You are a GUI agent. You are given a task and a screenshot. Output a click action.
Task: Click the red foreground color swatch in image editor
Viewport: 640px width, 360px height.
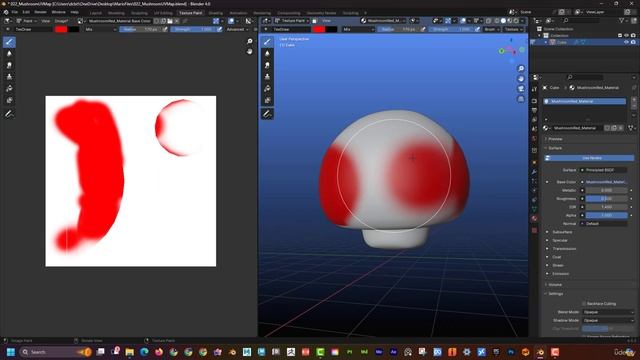(61, 29)
